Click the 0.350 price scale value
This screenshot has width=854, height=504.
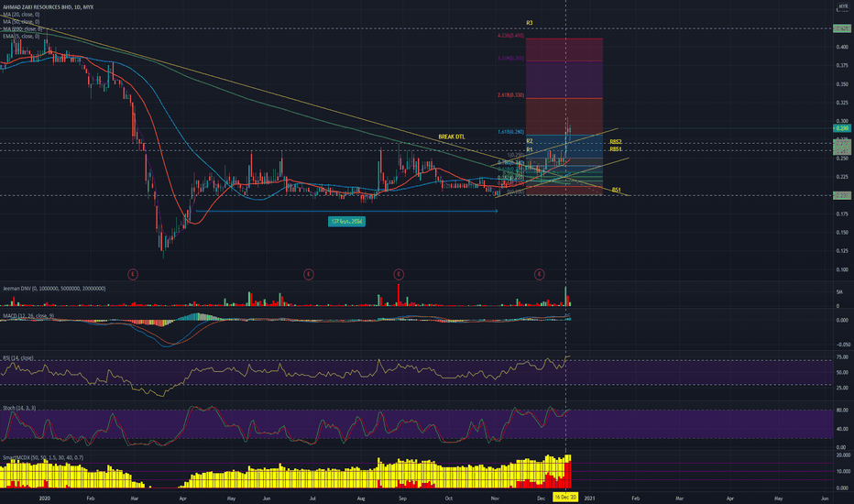(x=842, y=84)
